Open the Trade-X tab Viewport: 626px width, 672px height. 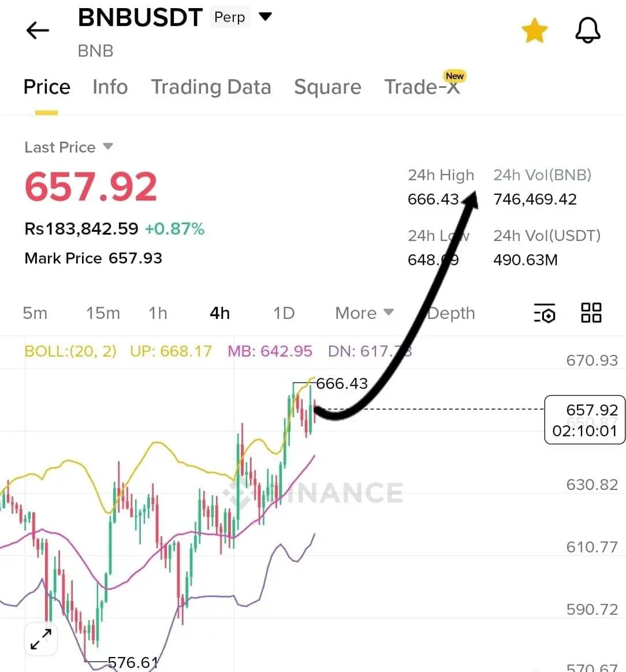coord(422,87)
